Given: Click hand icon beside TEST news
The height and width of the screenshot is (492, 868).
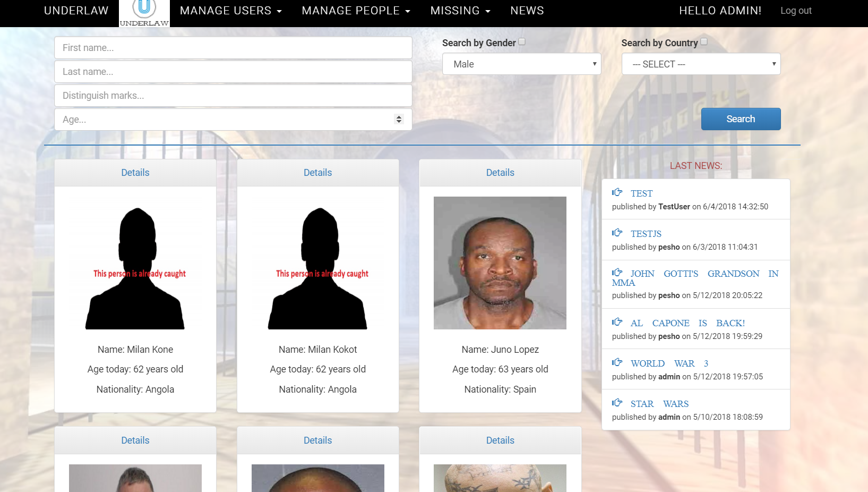Looking at the screenshot, I should click(x=617, y=192).
